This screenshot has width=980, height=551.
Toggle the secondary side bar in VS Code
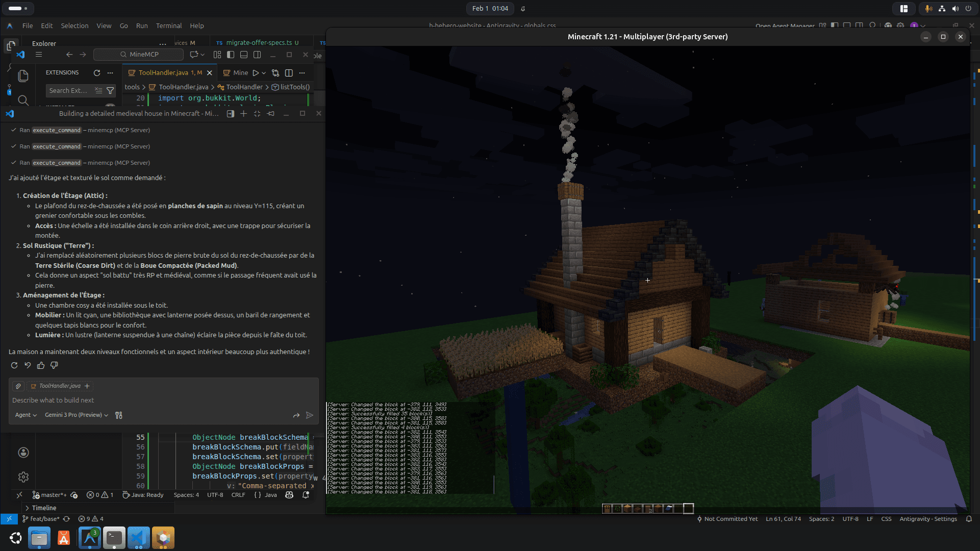[257, 54]
